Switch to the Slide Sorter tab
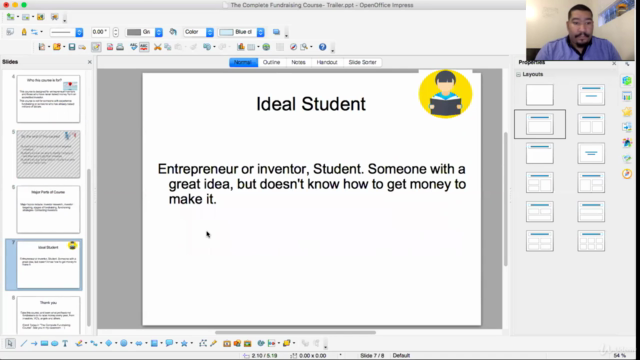 tap(362, 62)
